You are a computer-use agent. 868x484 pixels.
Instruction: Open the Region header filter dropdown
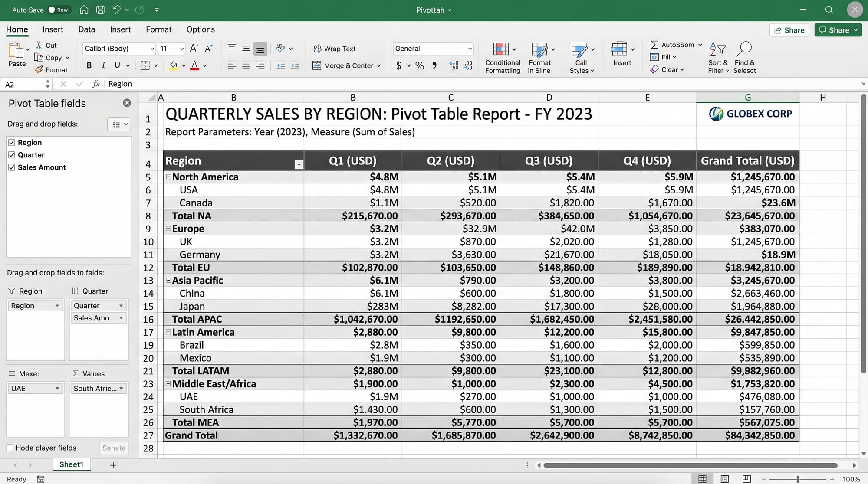pyautogui.click(x=299, y=164)
